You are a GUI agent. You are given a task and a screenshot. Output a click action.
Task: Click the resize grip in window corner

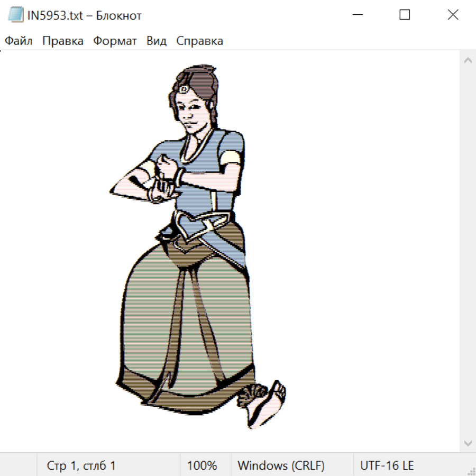click(x=471, y=471)
